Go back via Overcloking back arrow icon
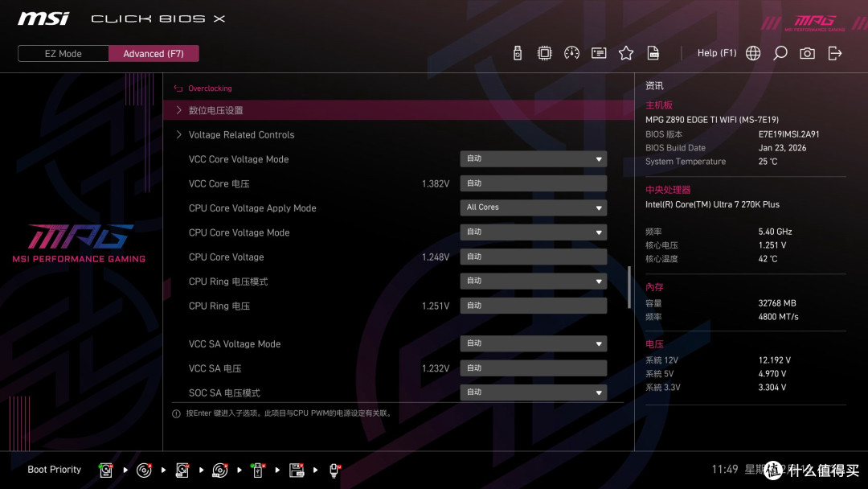The width and height of the screenshot is (868, 489). click(178, 88)
